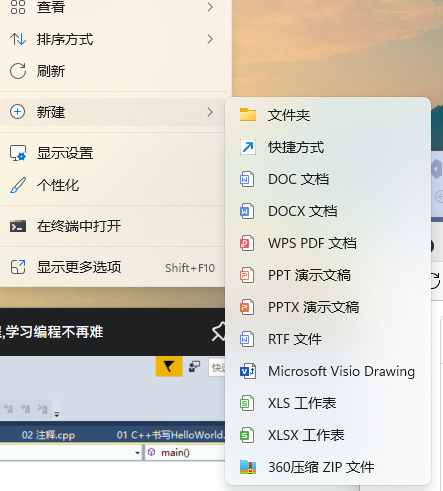
Task: Expand the 查看 submenu chevron
Action: click(210, 7)
